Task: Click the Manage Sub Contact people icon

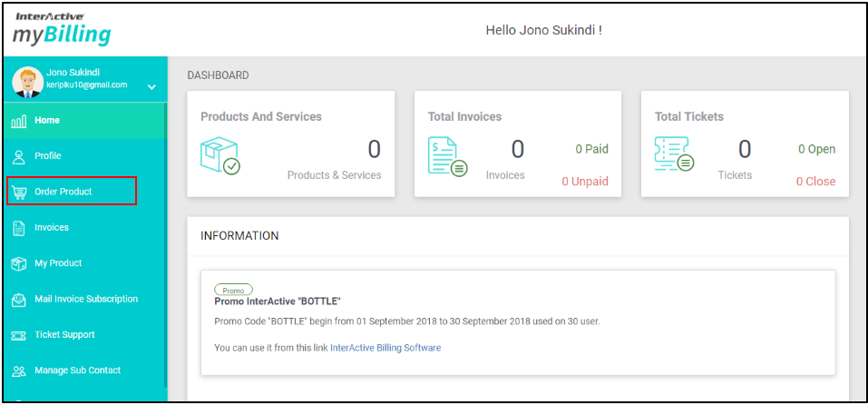Action: click(19, 370)
